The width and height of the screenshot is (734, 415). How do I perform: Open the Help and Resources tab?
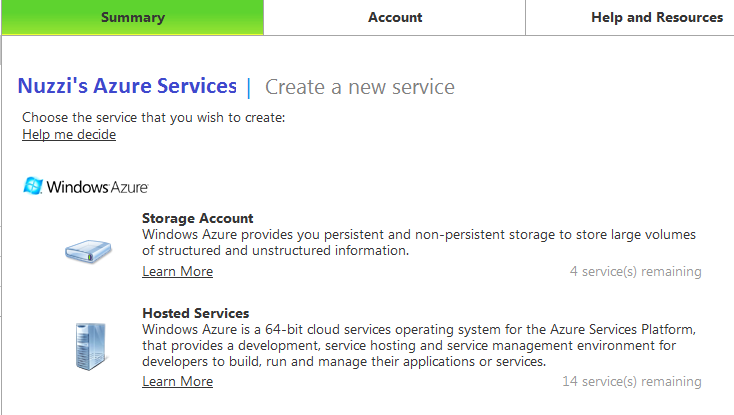pyautogui.click(x=657, y=17)
